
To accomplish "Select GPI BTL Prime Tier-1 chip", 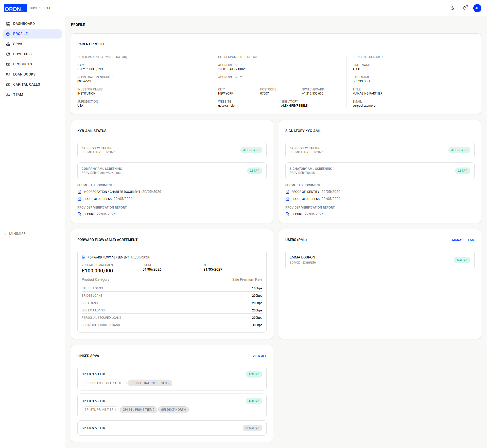I will tap(100, 410).
